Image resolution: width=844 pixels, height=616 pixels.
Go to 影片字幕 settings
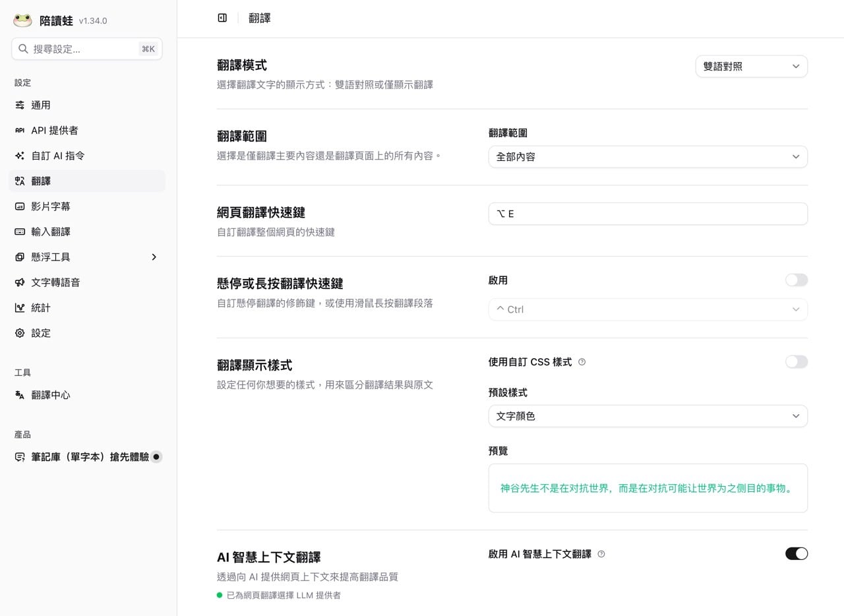87,206
